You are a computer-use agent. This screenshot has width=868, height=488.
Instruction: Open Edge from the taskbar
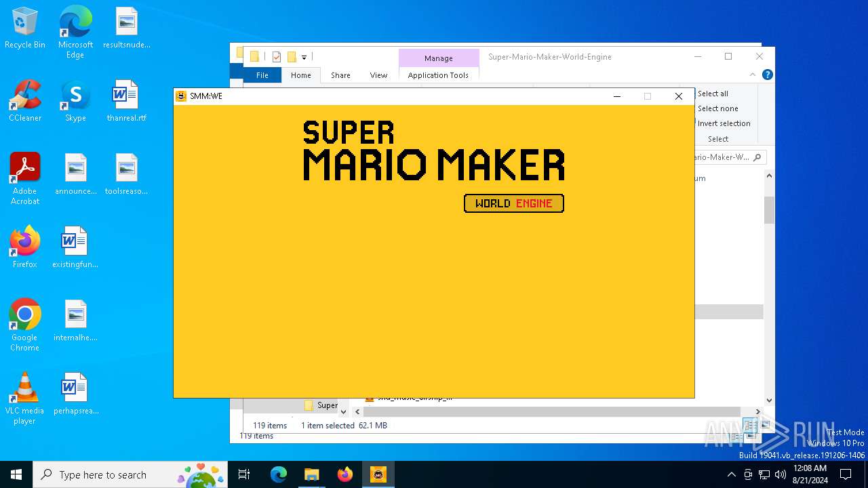(x=279, y=474)
